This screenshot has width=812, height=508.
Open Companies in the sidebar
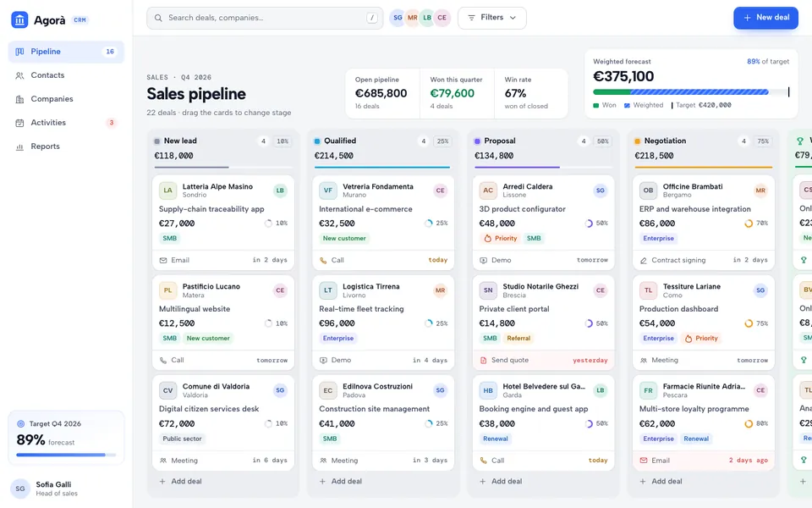point(66,99)
